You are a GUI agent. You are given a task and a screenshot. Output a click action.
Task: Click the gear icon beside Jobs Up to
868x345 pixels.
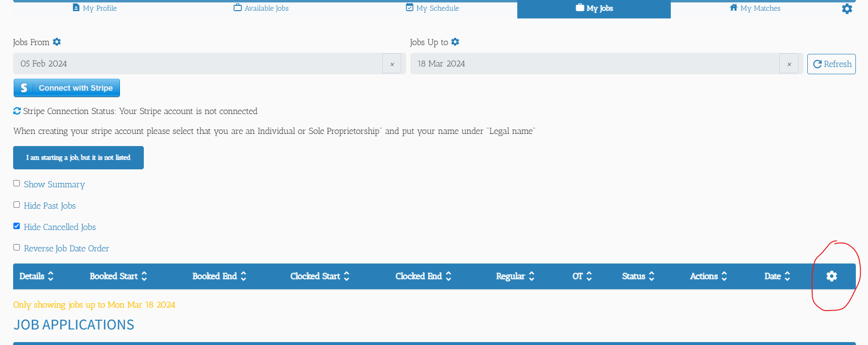pyautogui.click(x=455, y=42)
